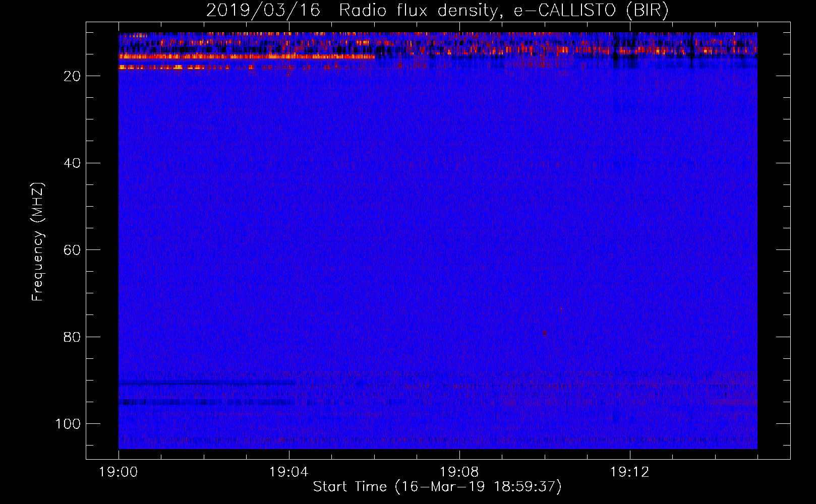This screenshot has height=504, width=816.
Task: Select the date text "2019/03/16" in the title
Action: (x=263, y=10)
